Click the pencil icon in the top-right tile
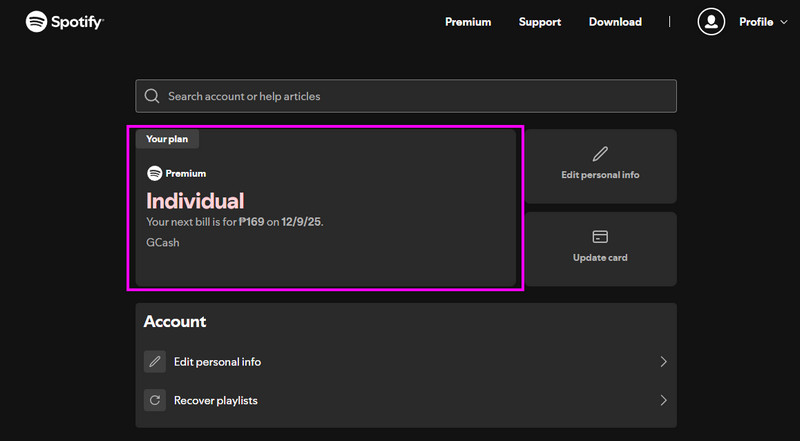 pyautogui.click(x=600, y=154)
